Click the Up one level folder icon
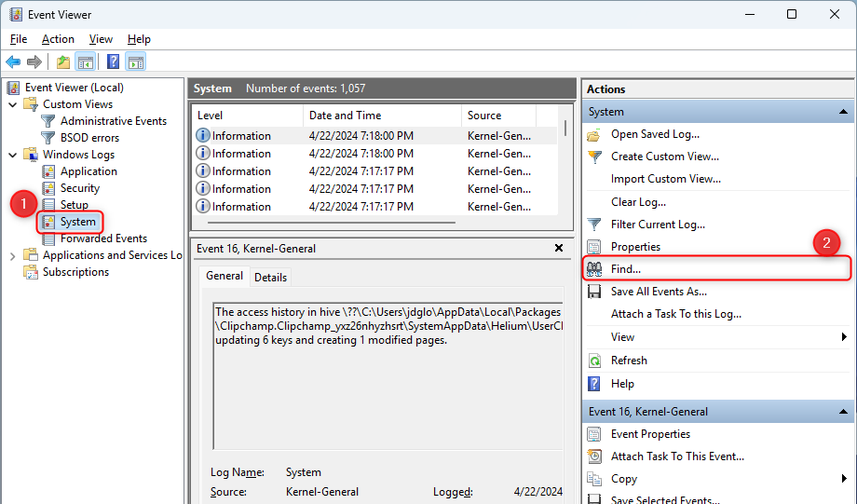Screen dimensions: 857x504 point(63,61)
